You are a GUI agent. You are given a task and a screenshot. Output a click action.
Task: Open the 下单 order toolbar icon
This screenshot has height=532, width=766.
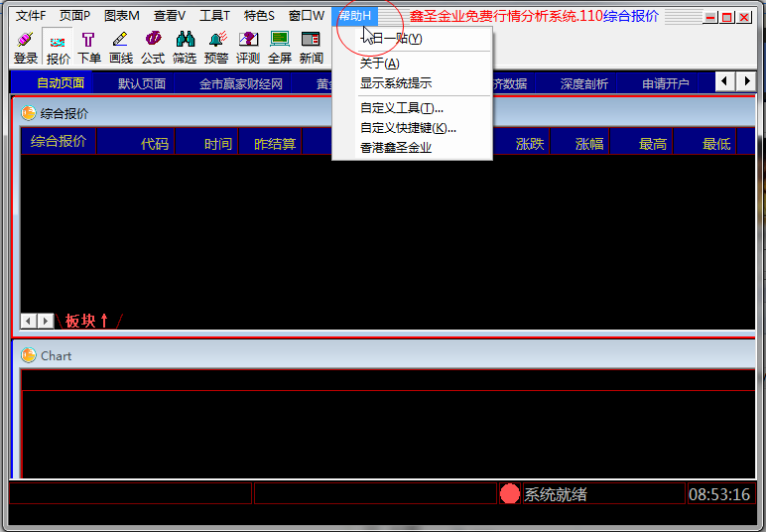pyautogui.click(x=89, y=48)
